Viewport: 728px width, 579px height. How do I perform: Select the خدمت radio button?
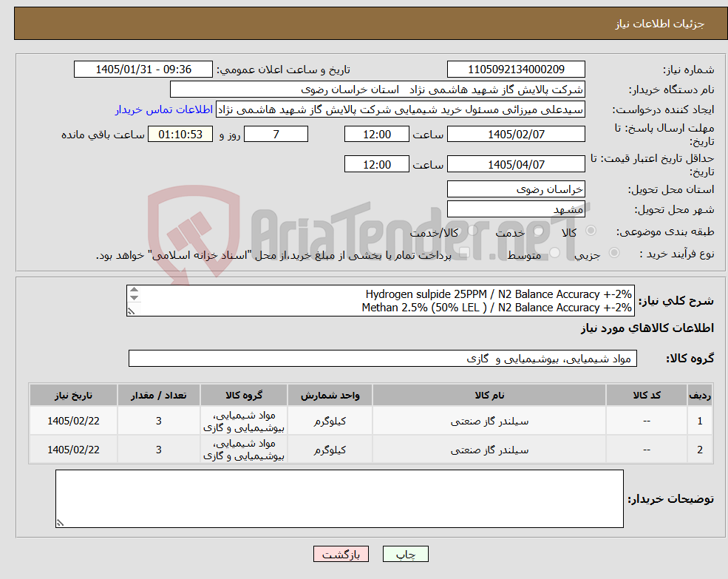539,231
